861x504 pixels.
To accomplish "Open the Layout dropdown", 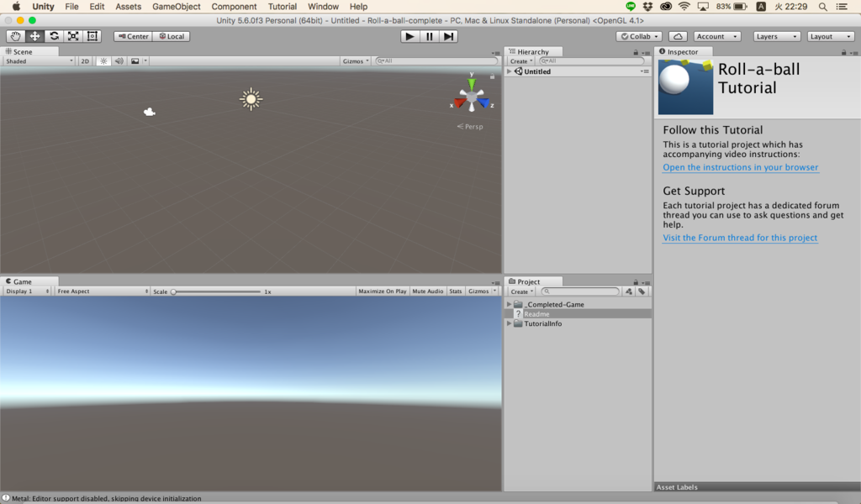I will pyautogui.click(x=831, y=36).
